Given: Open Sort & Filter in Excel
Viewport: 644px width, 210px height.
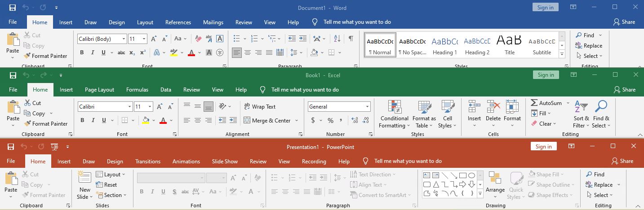Looking at the screenshot, I should pos(581,115).
